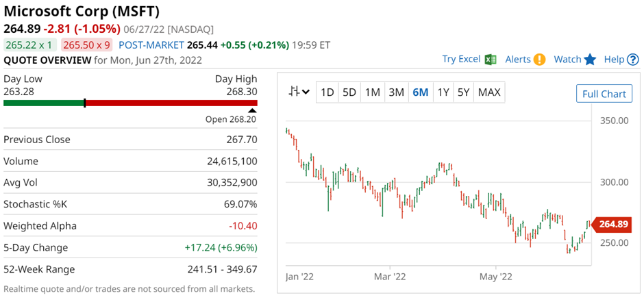
Task: Click the red 264.89 price tag on chart
Action: [x=612, y=224]
